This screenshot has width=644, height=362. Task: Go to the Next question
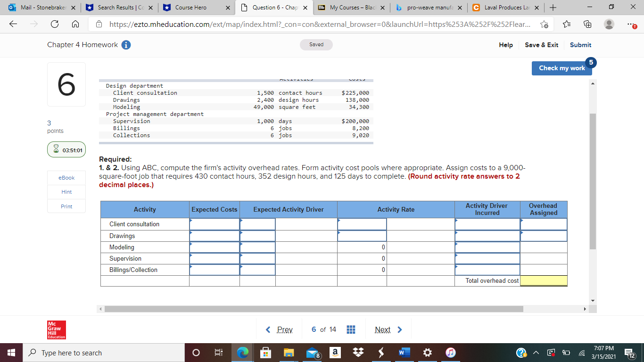click(x=388, y=329)
